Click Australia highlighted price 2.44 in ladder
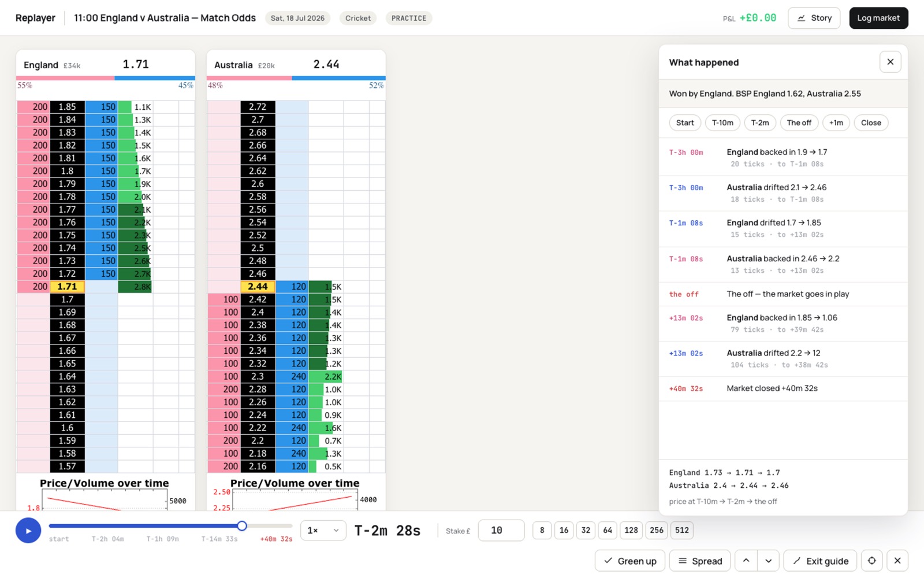The height and width of the screenshot is (578, 924). [258, 287]
